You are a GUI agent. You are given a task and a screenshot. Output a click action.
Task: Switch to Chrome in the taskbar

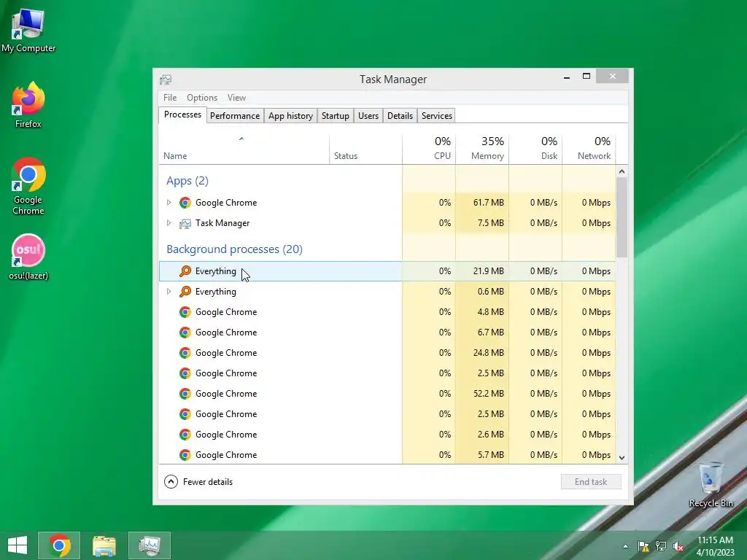coord(59,545)
